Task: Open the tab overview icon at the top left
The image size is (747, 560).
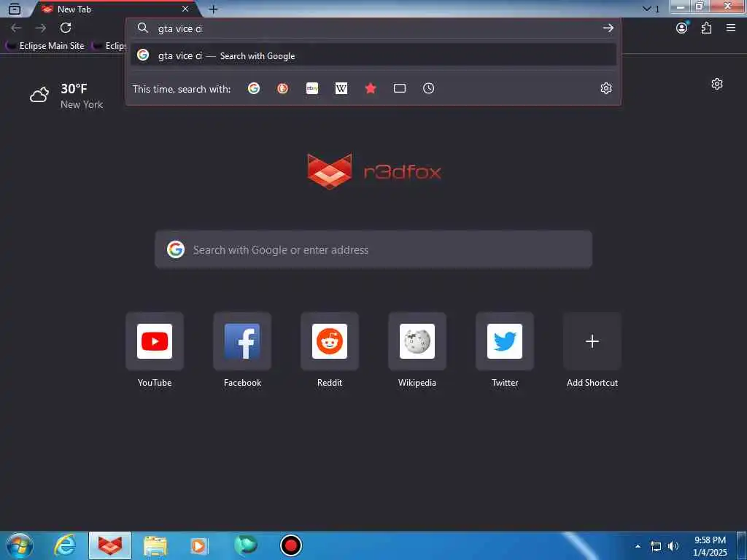Action: click(15, 9)
